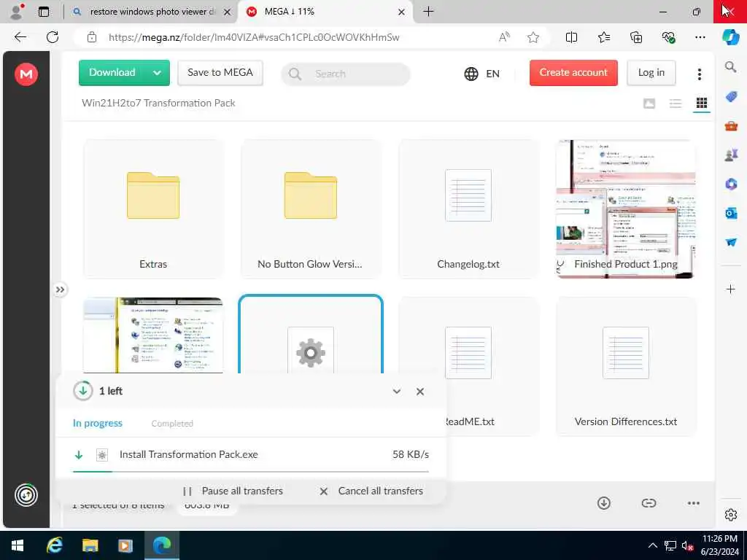Click Win21H2to7 Transformation Pack breadcrumb

coord(158,104)
